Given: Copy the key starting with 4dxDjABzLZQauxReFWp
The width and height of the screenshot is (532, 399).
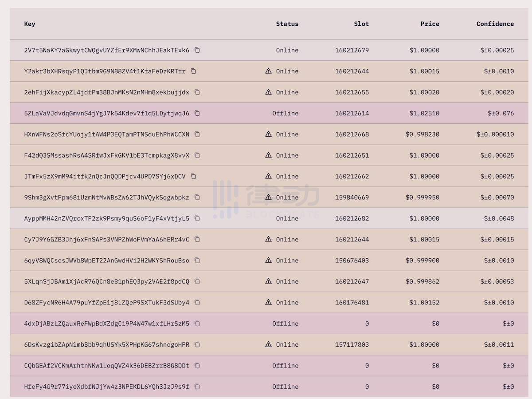Looking at the screenshot, I should (197, 324).
